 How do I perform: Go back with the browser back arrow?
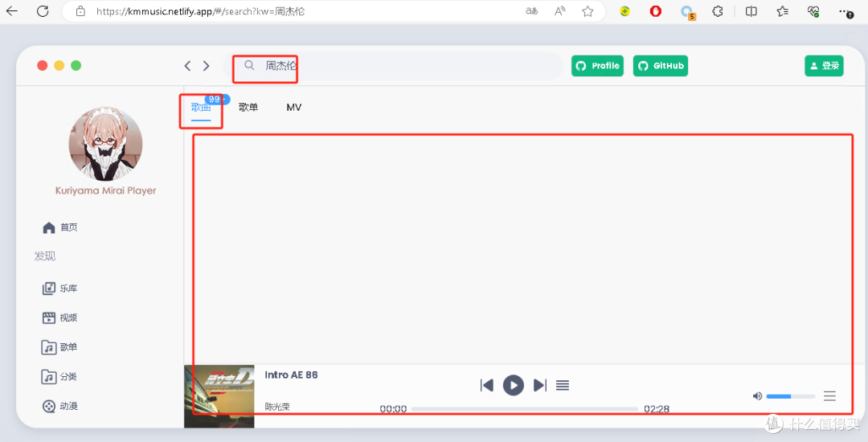pyautogui.click(x=12, y=11)
